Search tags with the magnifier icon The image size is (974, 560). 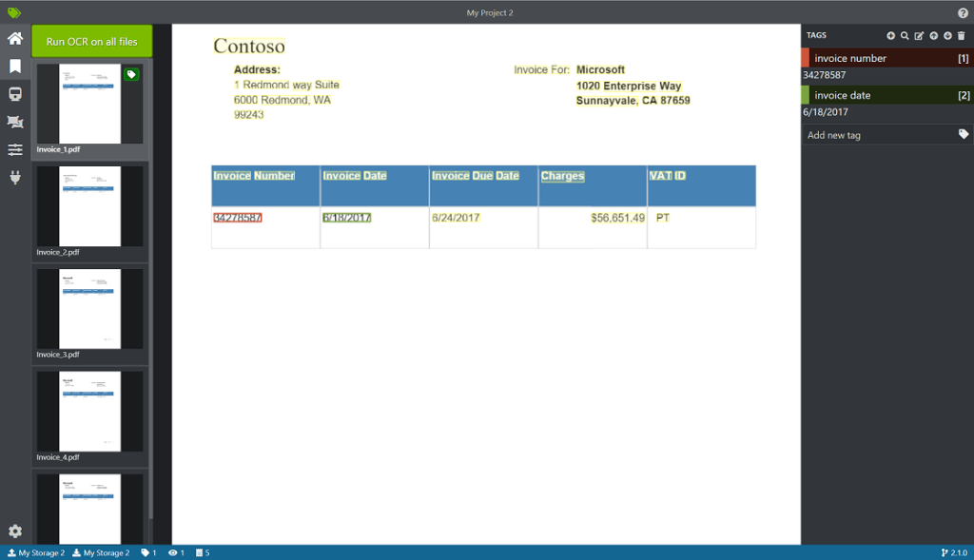[905, 36]
